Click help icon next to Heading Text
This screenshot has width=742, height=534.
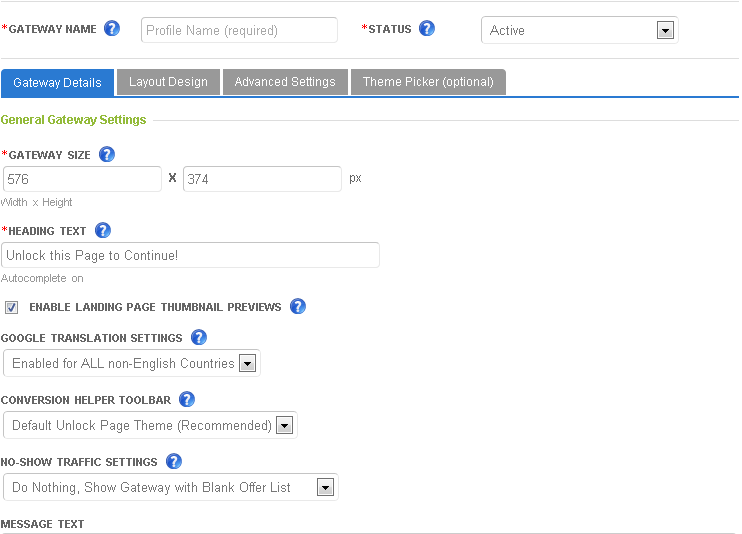[103, 230]
